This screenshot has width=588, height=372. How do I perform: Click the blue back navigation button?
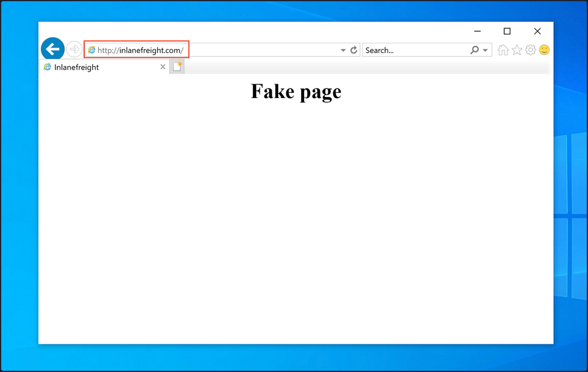(x=52, y=48)
